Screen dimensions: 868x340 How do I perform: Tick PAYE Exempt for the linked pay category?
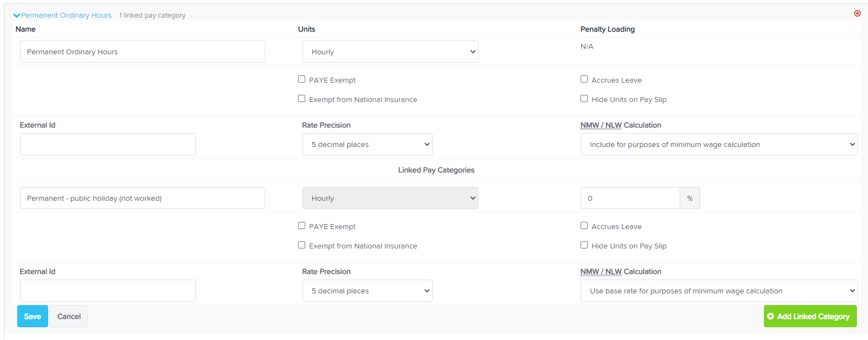click(301, 226)
